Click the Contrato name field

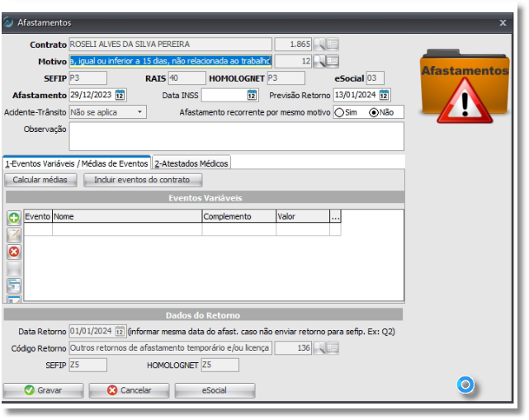tap(170, 45)
